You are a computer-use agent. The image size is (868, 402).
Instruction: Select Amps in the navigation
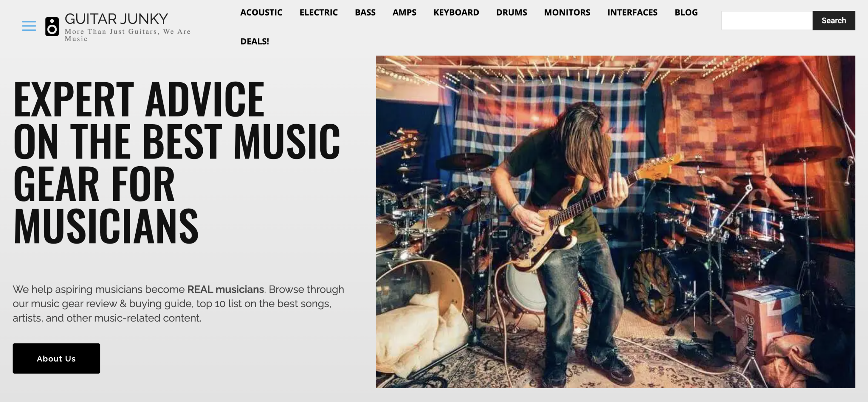[x=405, y=13]
